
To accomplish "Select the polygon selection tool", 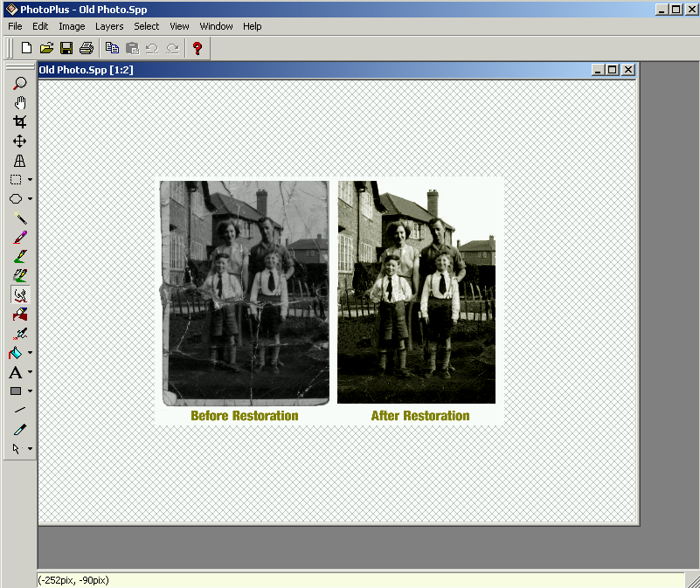I will (16, 198).
